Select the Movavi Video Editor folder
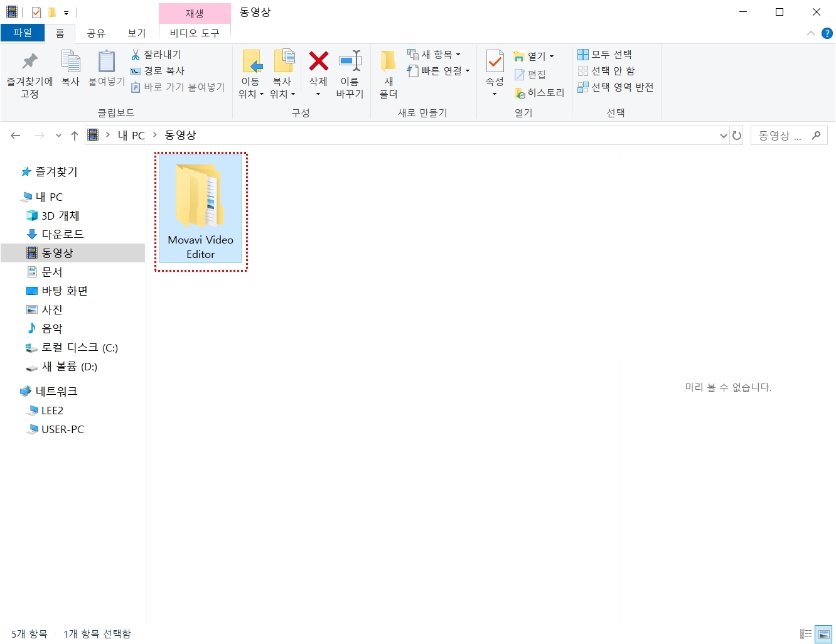 click(x=201, y=209)
